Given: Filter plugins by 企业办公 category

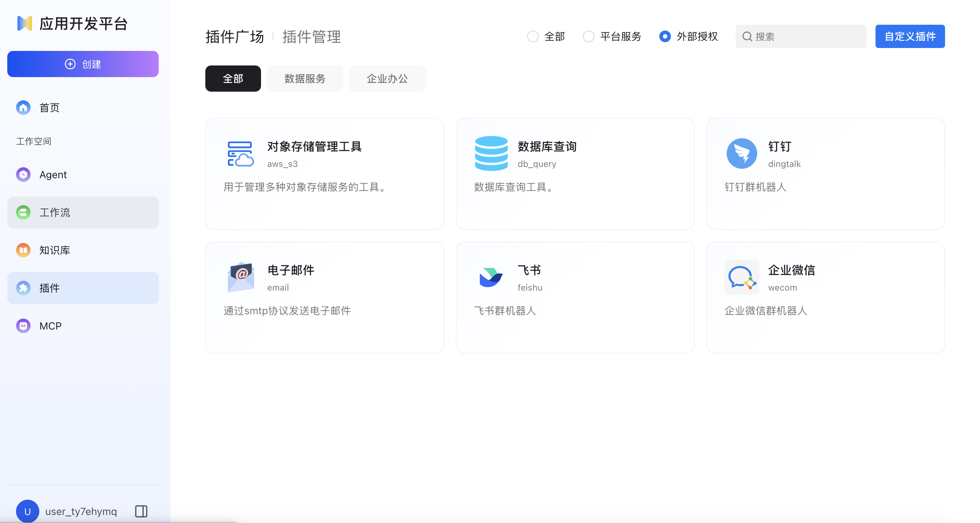Looking at the screenshot, I should coord(387,79).
